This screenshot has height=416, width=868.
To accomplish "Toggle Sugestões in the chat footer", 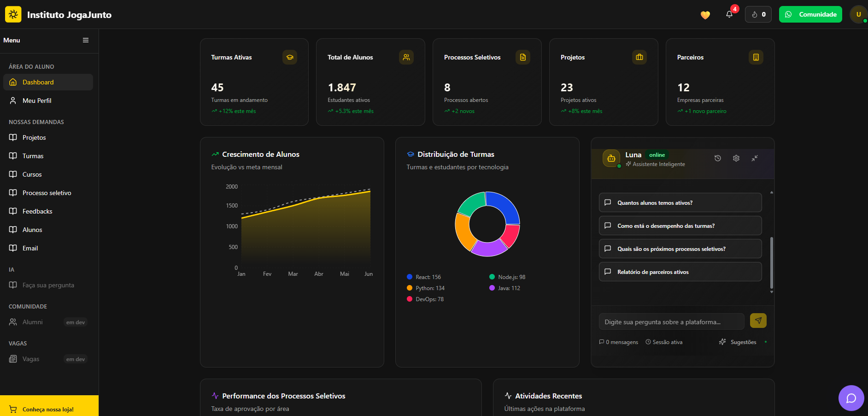I will click(x=738, y=342).
